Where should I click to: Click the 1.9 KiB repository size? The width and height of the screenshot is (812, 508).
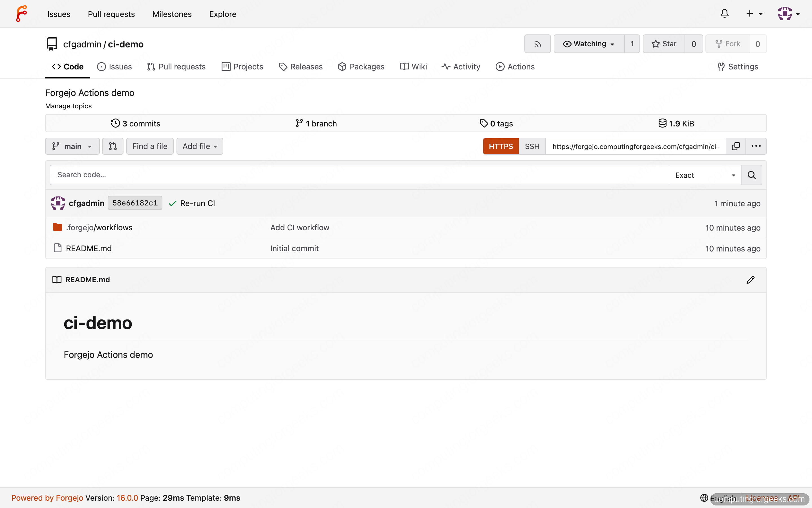[676, 124]
